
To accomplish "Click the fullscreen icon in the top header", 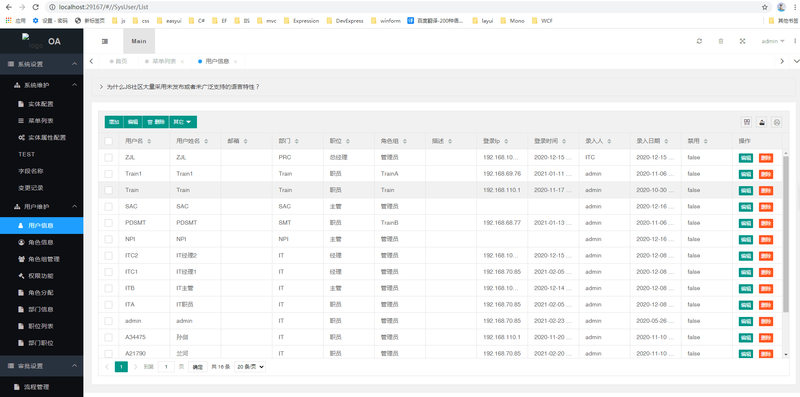I will [742, 41].
